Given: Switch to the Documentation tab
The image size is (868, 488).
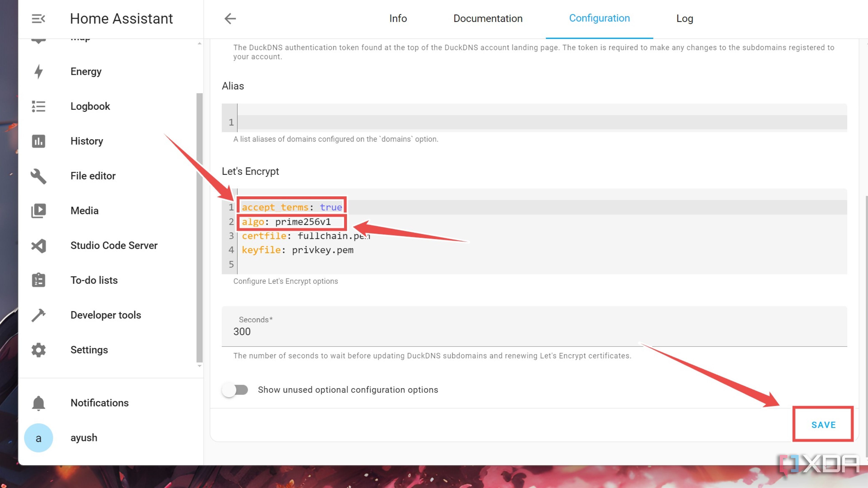Looking at the screenshot, I should (x=488, y=19).
